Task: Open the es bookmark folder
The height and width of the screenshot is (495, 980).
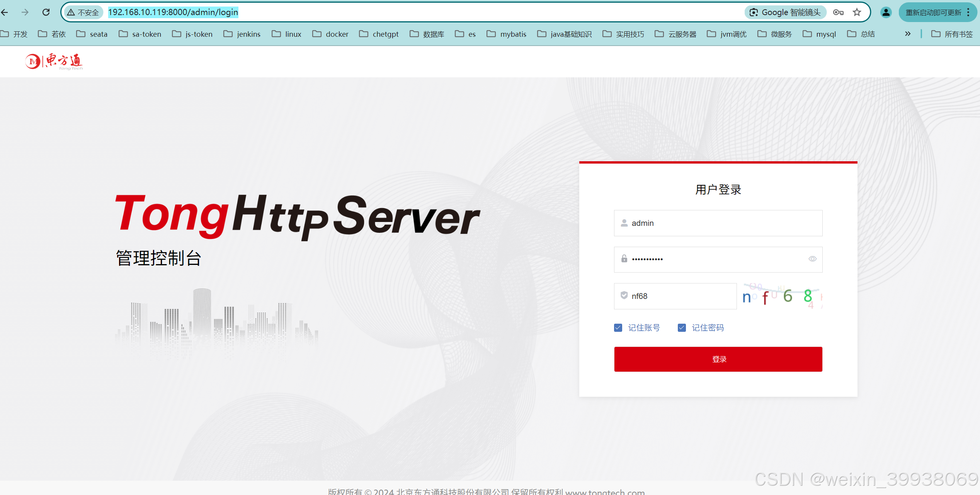Action: pyautogui.click(x=465, y=34)
